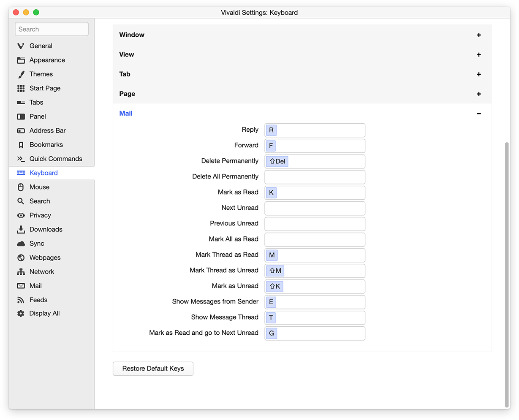Click the Quick Commands prompt icon
The width and height of the screenshot is (519, 420).
(x=21, y=159)
